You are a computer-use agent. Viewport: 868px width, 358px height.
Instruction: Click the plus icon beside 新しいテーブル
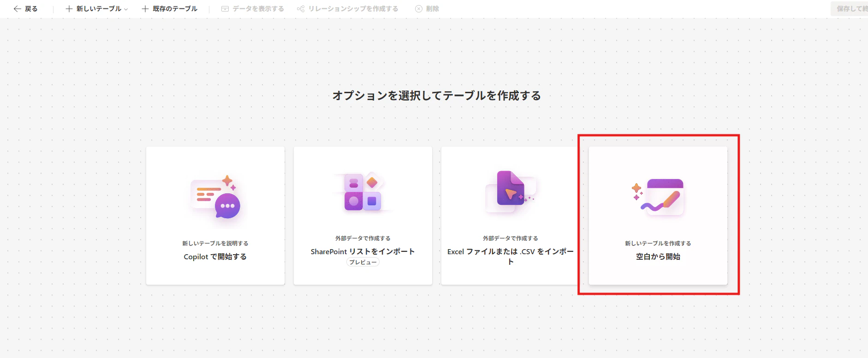point(69,9)
